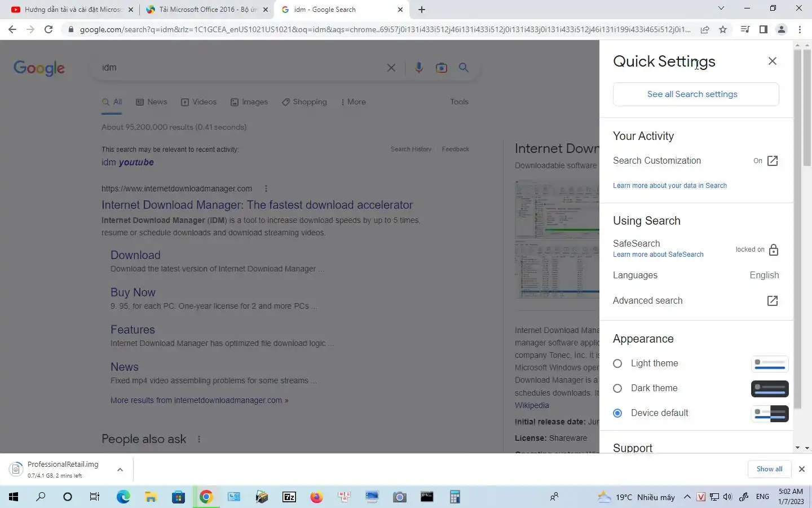Image resolution: width=812 pixels, height=508 pixels.
Task: Open a new browser tab
Action: point(422,10)
